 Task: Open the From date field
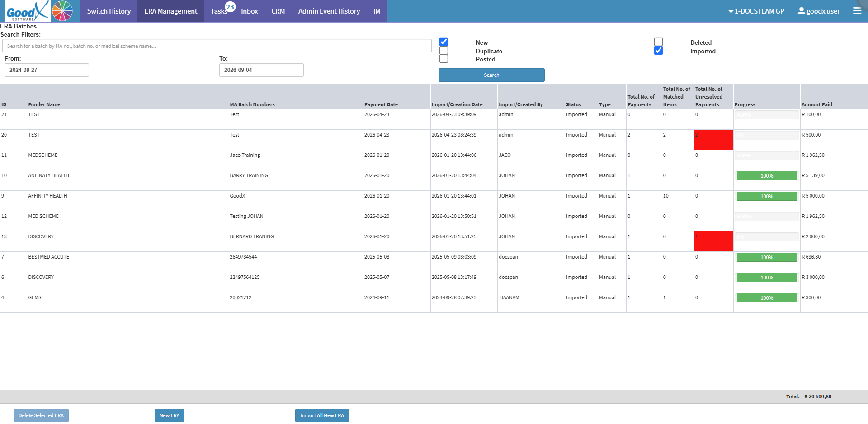point(47,70)
